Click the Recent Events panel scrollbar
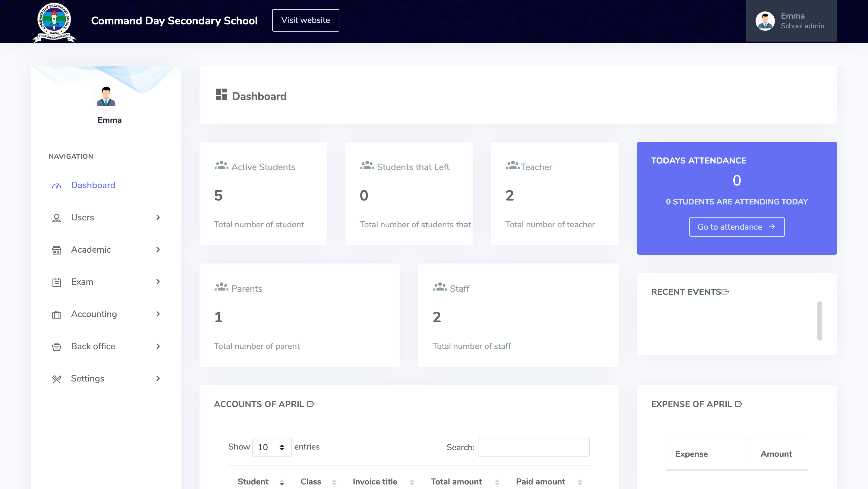The width and height of the screenshot is (868, 489). [x=819, y=321]
